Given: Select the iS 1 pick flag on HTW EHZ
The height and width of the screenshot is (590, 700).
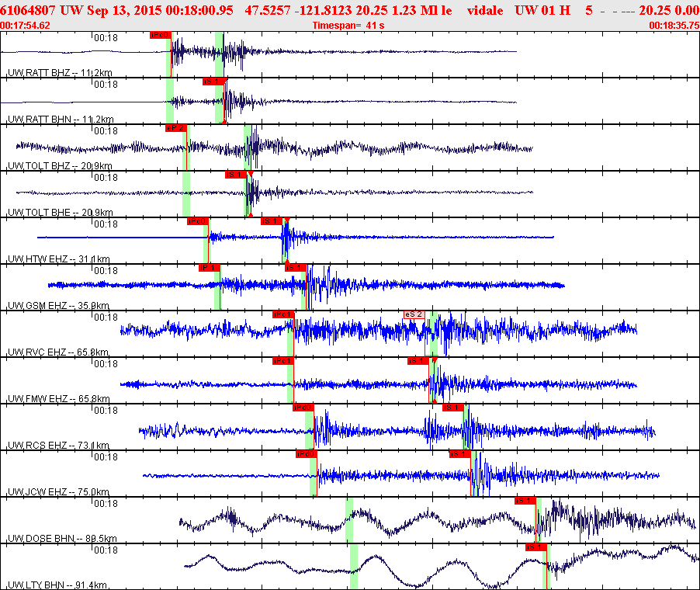Looking at the screenshot, I should click(272, 221).
